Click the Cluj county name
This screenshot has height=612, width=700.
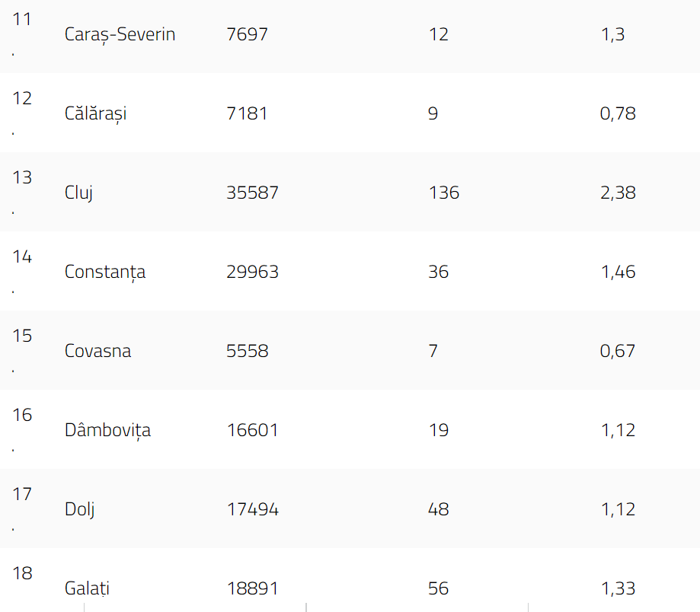click(x=78, y=193)
